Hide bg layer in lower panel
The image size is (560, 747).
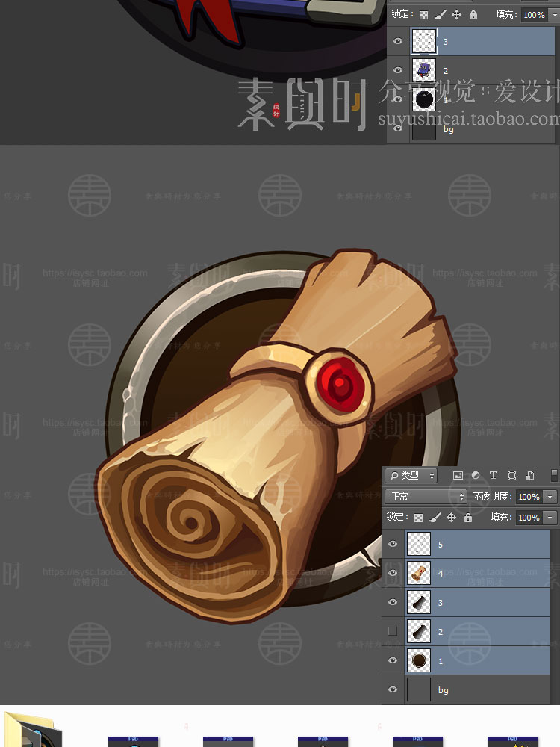pyautogui.click(x=393, y=689)
